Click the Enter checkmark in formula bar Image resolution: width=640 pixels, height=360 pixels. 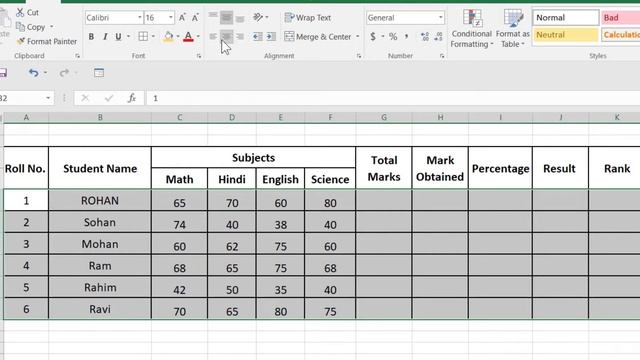pos(109,98)
